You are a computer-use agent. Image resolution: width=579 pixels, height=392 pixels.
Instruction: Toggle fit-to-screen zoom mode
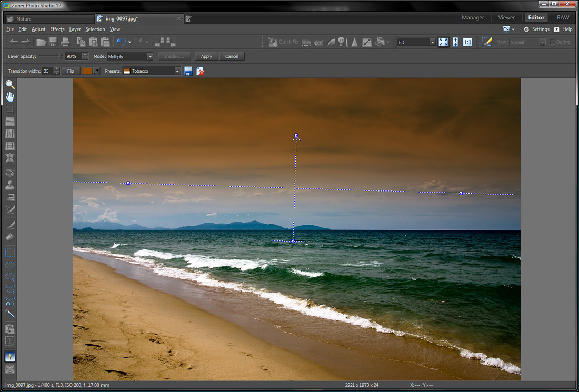[443, 42]
